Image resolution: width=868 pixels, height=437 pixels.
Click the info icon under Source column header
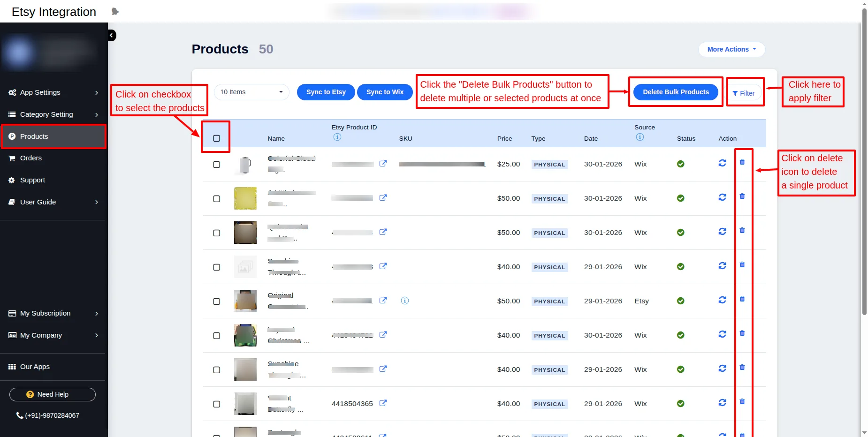coord(640,137)
